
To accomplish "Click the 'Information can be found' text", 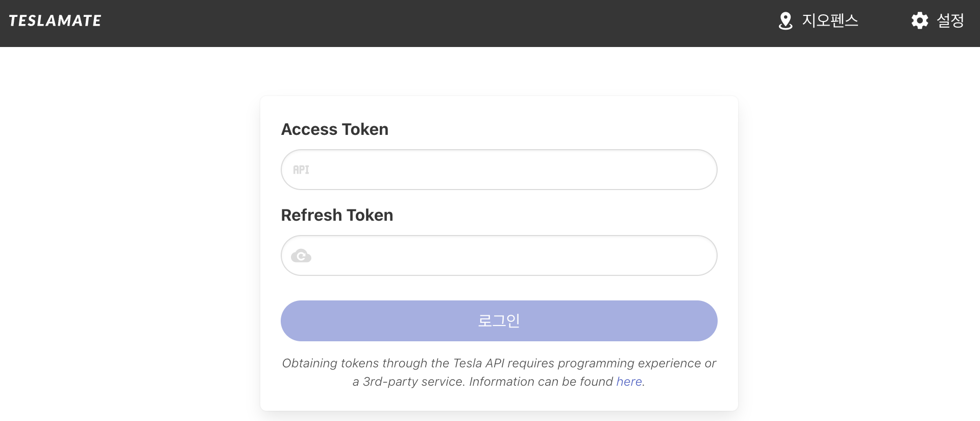I will (x=541, y=382).
